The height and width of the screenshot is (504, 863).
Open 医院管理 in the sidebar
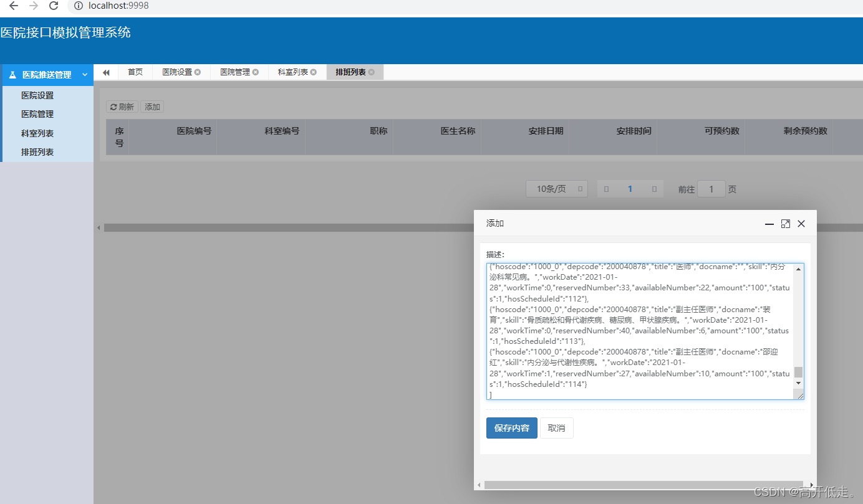[x=37, y=114]
